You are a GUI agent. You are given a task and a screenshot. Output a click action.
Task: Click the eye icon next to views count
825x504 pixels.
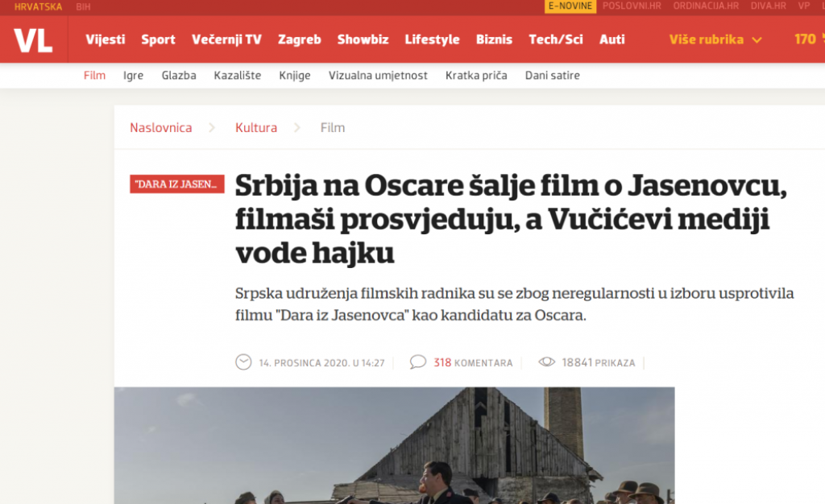pos(549,362)
